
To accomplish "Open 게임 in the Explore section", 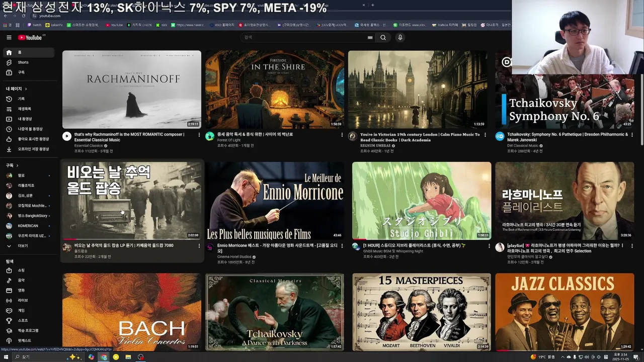I will (29, 311).
